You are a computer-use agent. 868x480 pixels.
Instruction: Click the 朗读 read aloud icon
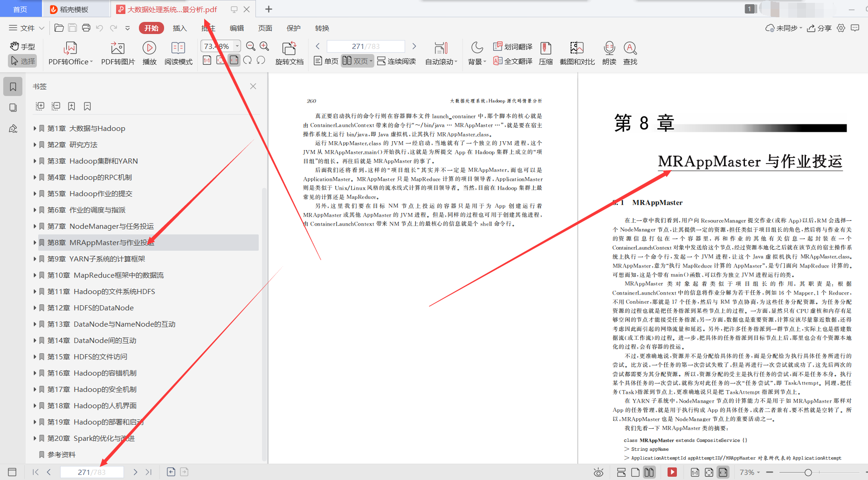point(609,54)
